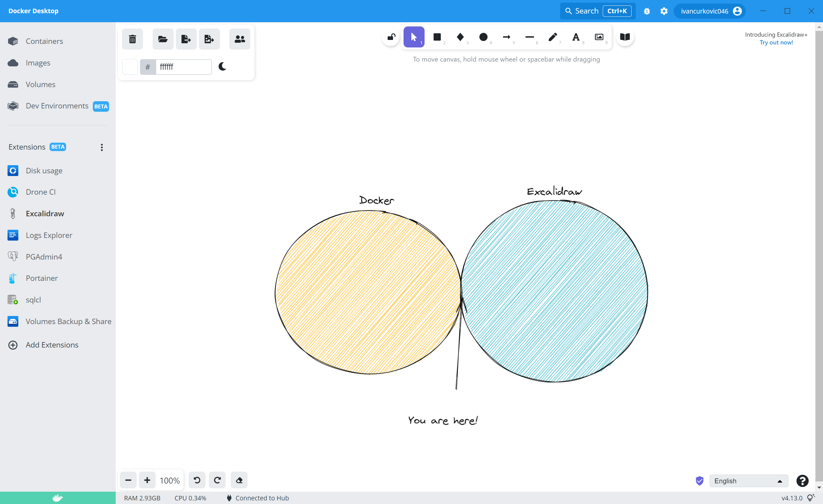This screenshot has height=504, width=823.
Task: Select the Insert image tool
Action: [599, 37]
